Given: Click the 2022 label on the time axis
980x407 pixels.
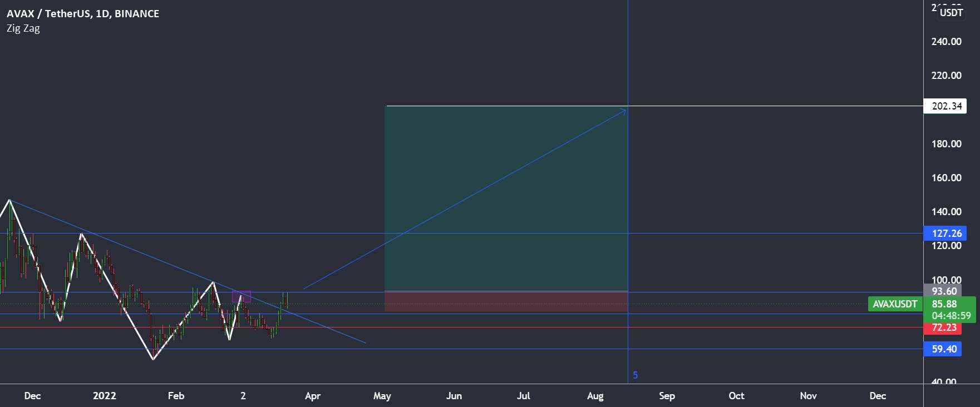Looking at the screenshot, I should 104,396.
